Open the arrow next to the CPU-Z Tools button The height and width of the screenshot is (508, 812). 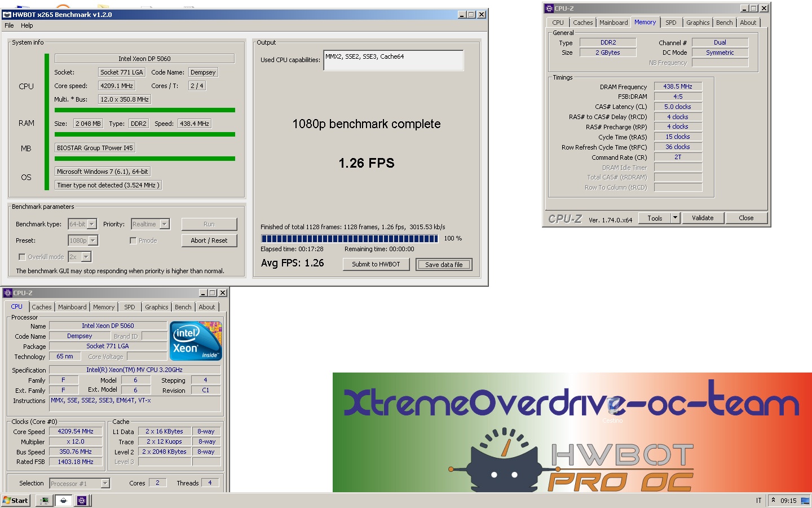click(x=675, y=218)
